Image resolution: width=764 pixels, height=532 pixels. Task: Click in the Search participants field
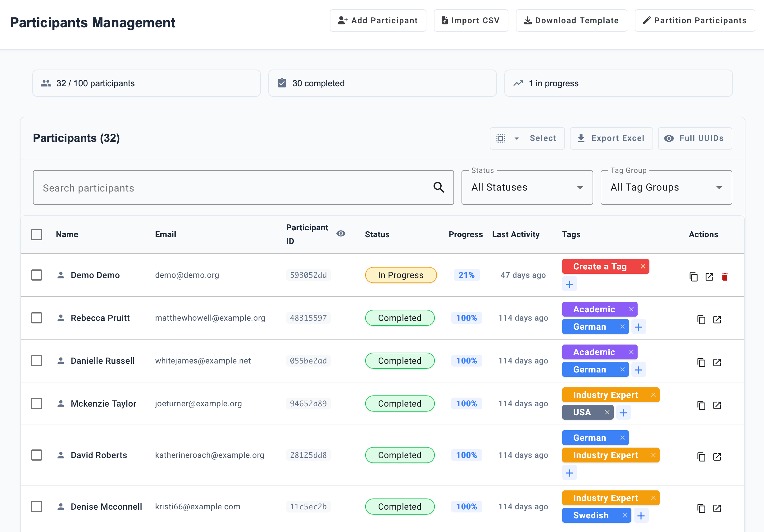tap(243, 187)
